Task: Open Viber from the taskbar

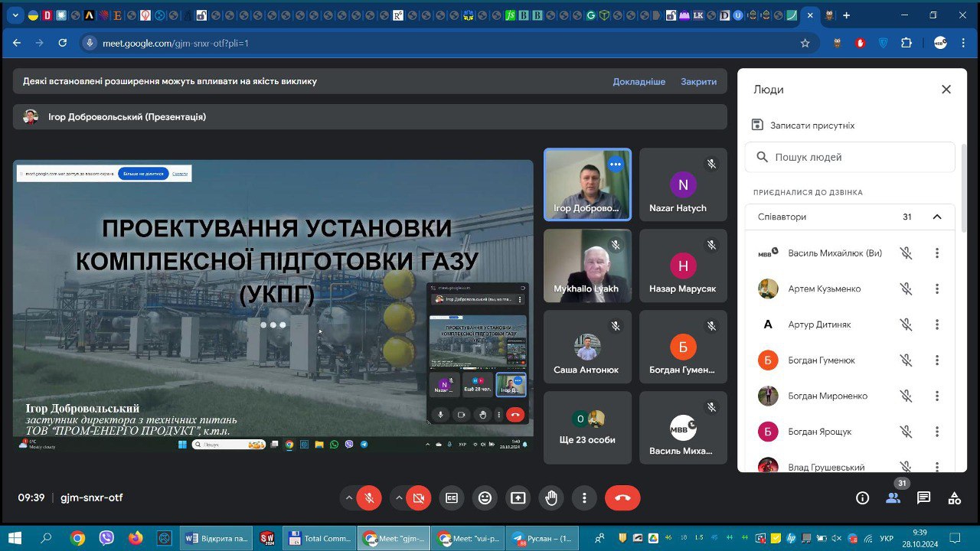Action: tap(106, 538)
